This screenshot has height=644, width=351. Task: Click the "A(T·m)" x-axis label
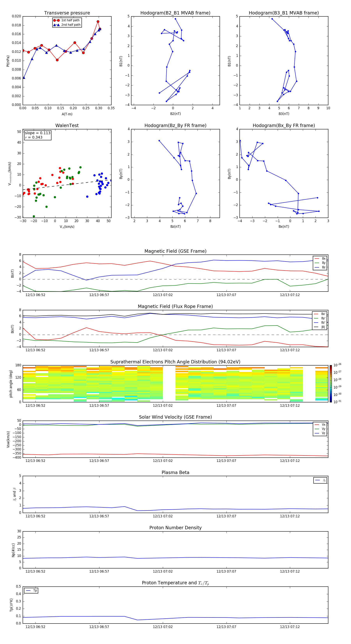(x=67, y=114)
